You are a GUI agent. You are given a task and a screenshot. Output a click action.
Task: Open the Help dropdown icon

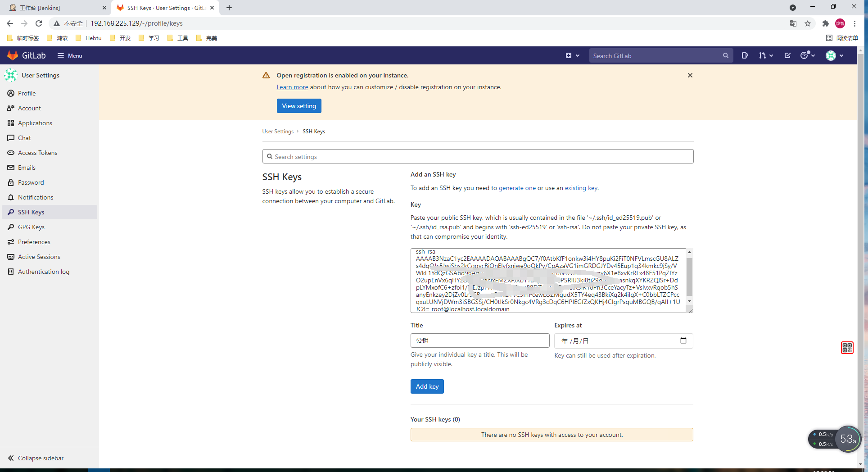[x=808, y=55]
